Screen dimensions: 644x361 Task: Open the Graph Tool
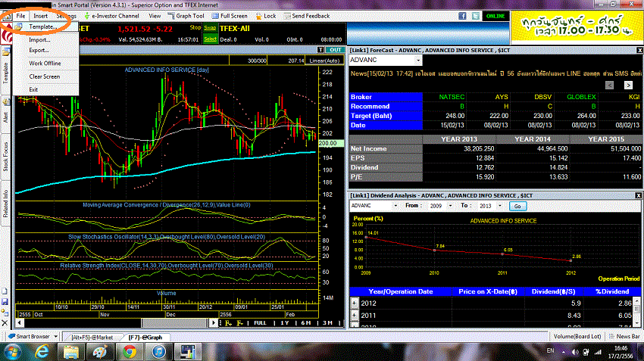pos(186,16)
